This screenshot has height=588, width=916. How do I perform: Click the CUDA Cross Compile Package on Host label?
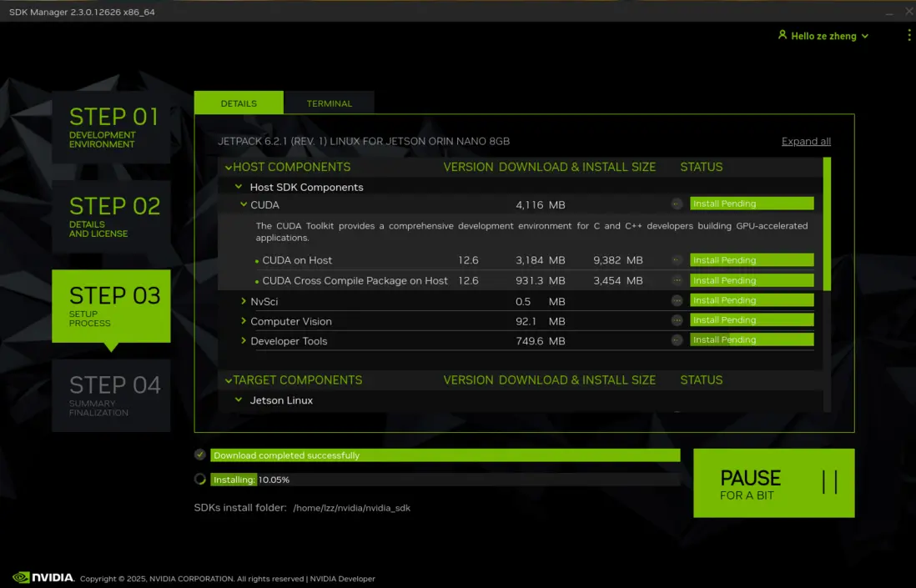[x=355, y=281]
